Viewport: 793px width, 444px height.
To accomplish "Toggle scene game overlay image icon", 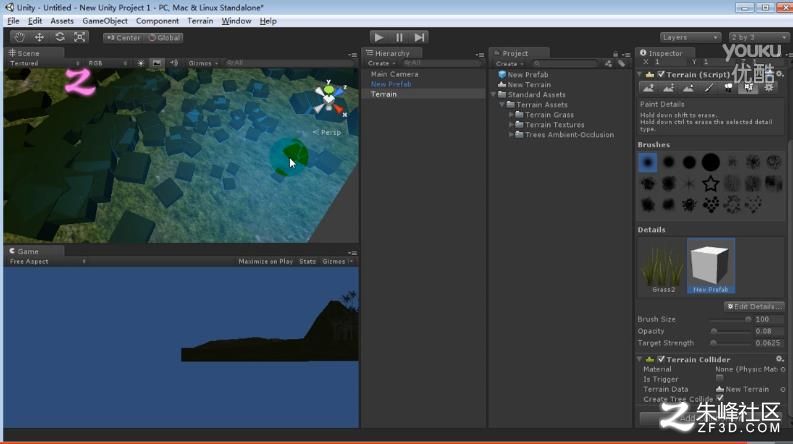I will click(x=157, y=63).
